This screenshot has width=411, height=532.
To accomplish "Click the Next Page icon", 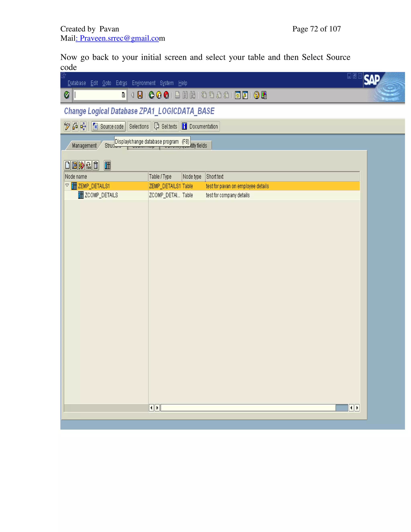I will 219,95.
